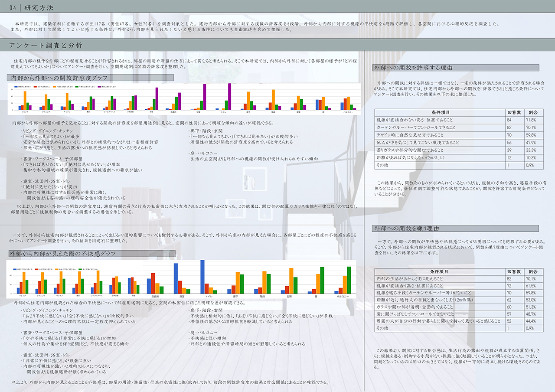555x392 pixels.
Task: Click the '条件項目' header in upper table
Action: [x=440, y=112]
